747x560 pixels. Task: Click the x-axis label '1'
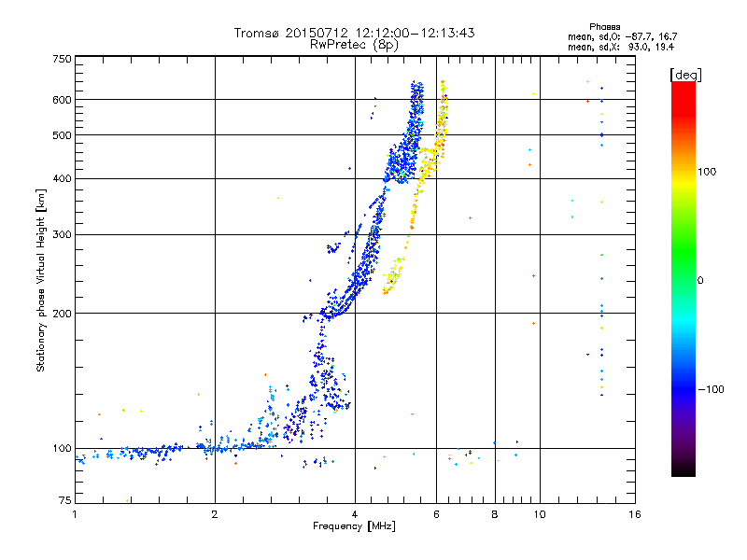coord(75,515)
